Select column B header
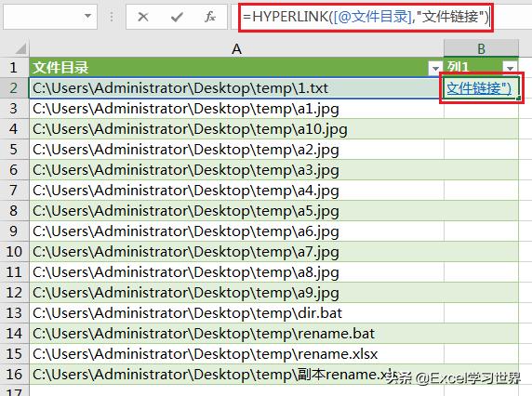The width and height of the screenshot is (532, 396). 481,49
